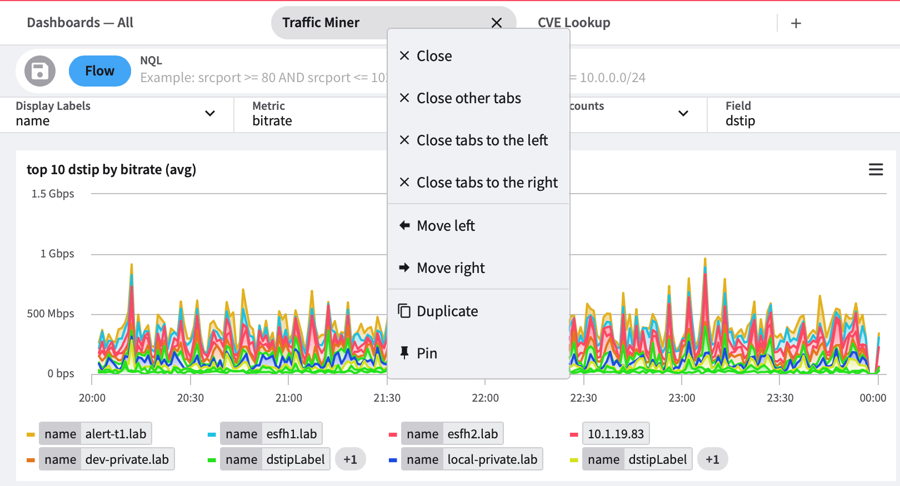Choose Pin from the context menu

[426, 353]
